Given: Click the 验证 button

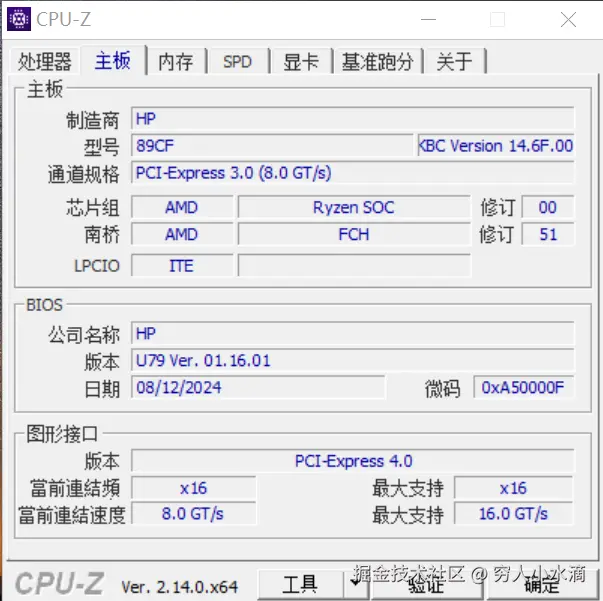Looking at the screenshot, I should (x=426, y=584).
